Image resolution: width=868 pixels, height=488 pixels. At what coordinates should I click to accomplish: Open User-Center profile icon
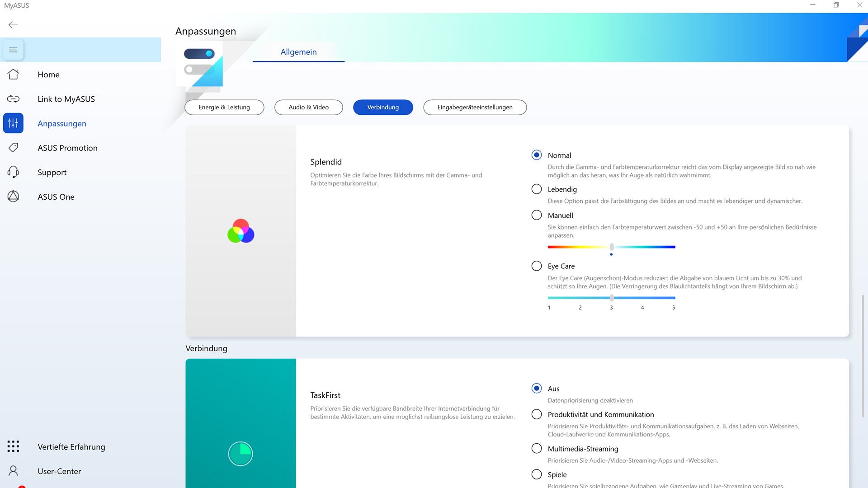click(13, 471)
